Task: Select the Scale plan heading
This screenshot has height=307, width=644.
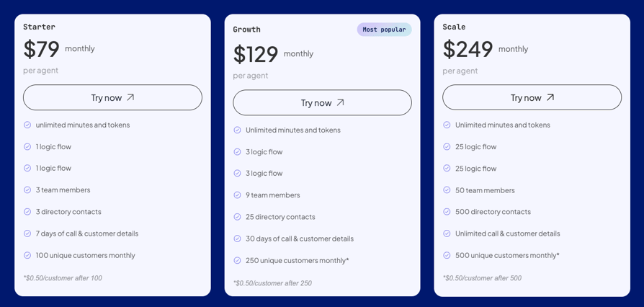Action: point(454,27)
